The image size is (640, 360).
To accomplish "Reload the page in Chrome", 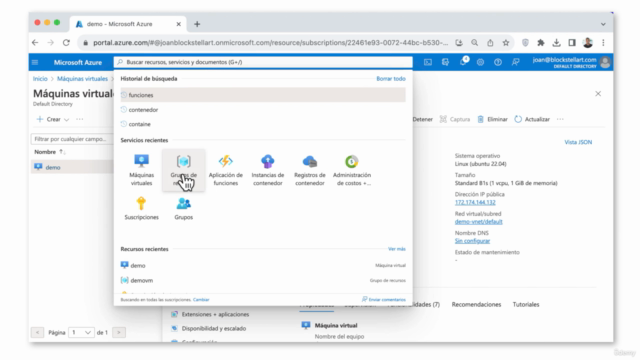I will pyautogui.click(x=66, y=42).
